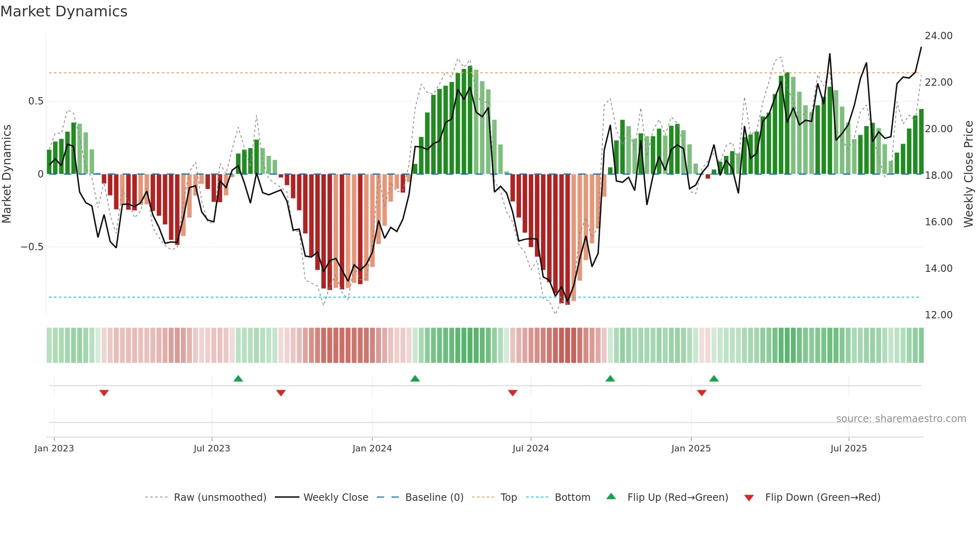The width and height of the screenshot is (980, 551).
Task: Click the '20.00' price axis label
Action: tap(939, 129)
